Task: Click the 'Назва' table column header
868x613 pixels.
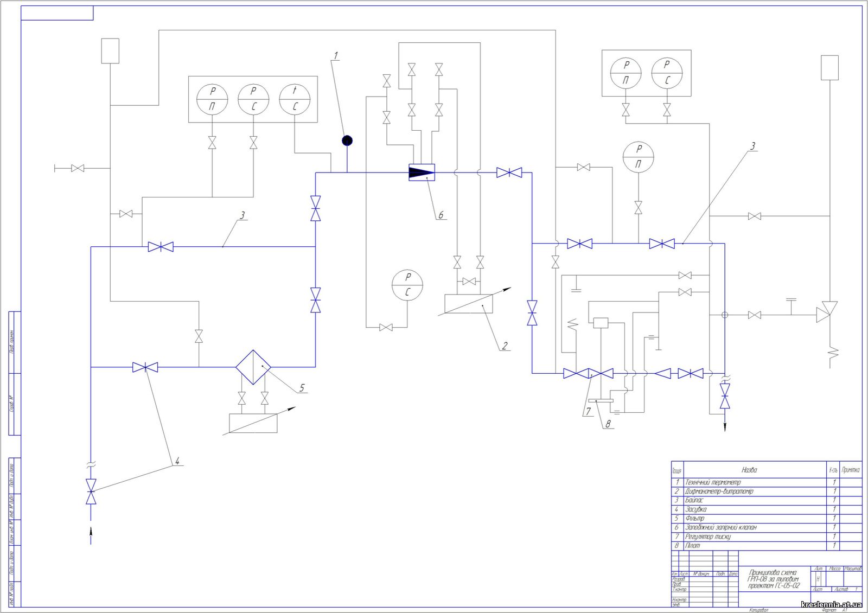Action: coord(749,470)
